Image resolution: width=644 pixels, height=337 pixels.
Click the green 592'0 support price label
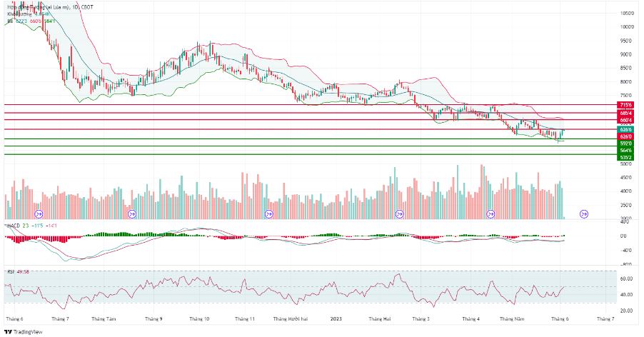(x=626, y=144)
